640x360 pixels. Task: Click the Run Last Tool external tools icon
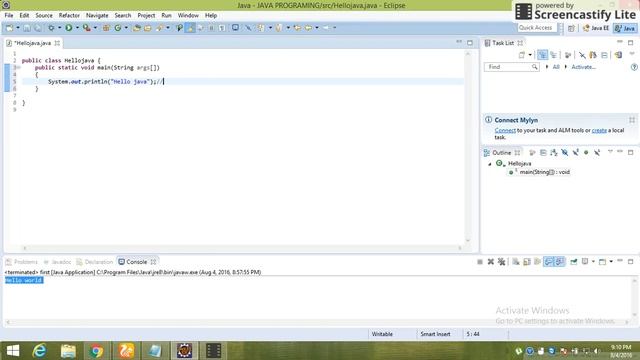[87, 28]
